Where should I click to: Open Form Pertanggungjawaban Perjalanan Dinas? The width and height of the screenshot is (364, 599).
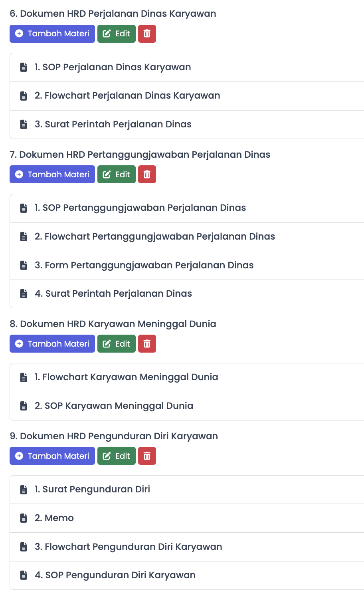pos(187,265)
